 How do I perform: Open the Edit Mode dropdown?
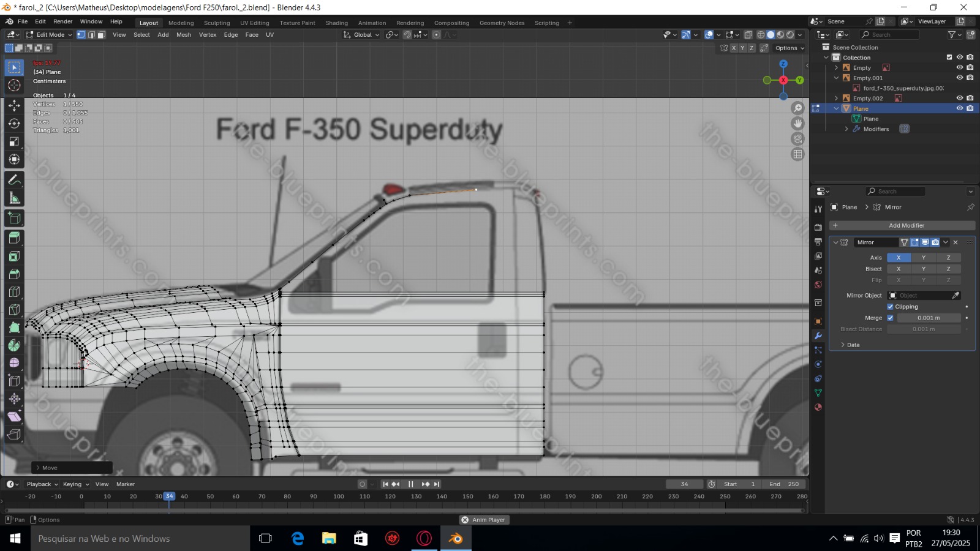(49, 35)
